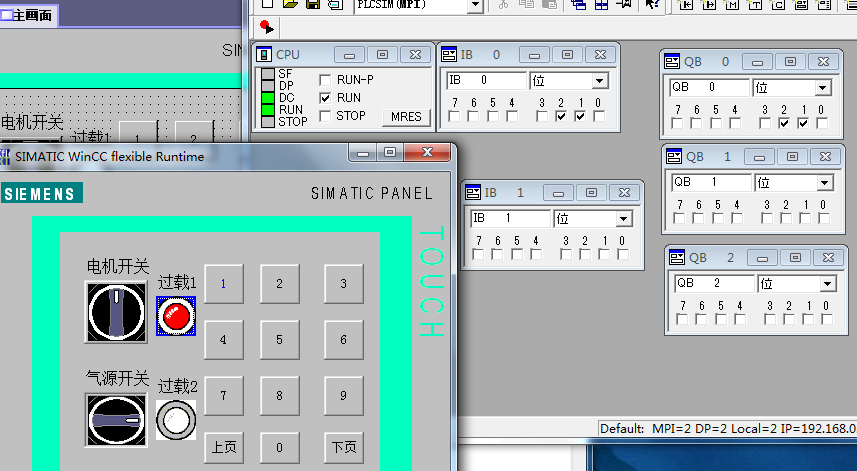Check bit 0 in the QB 2 window
857x471 pixels.
pyautogui.click(x=827, y=319)
